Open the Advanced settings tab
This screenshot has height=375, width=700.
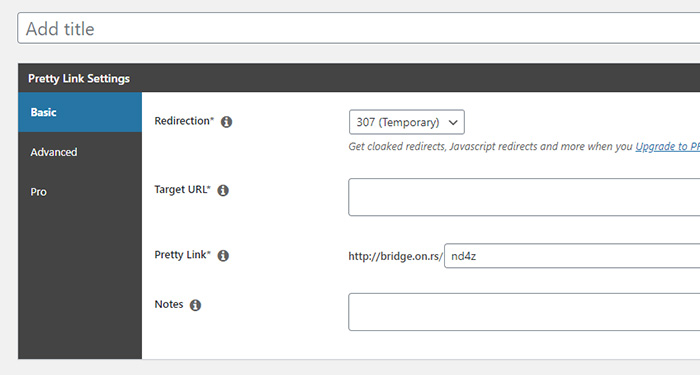point(80,152)
